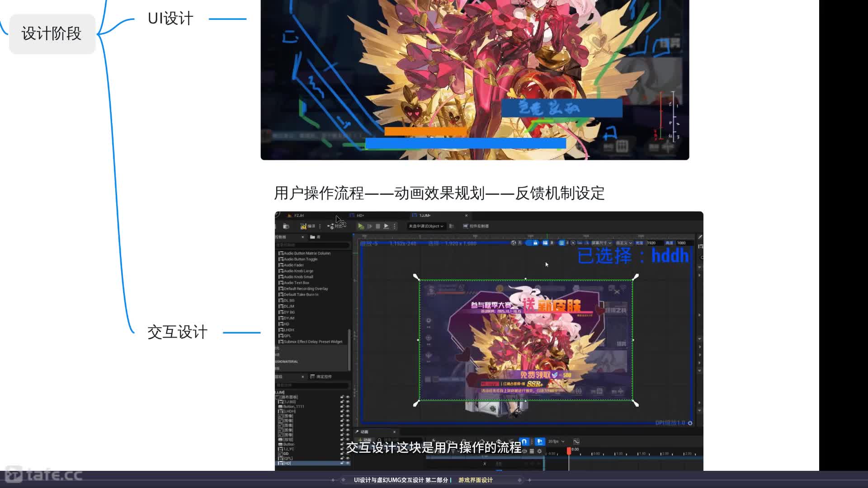The height and width of the screenshot is (488, 868).
Task: Select Audio Fader in the palette
Action: 293,265
